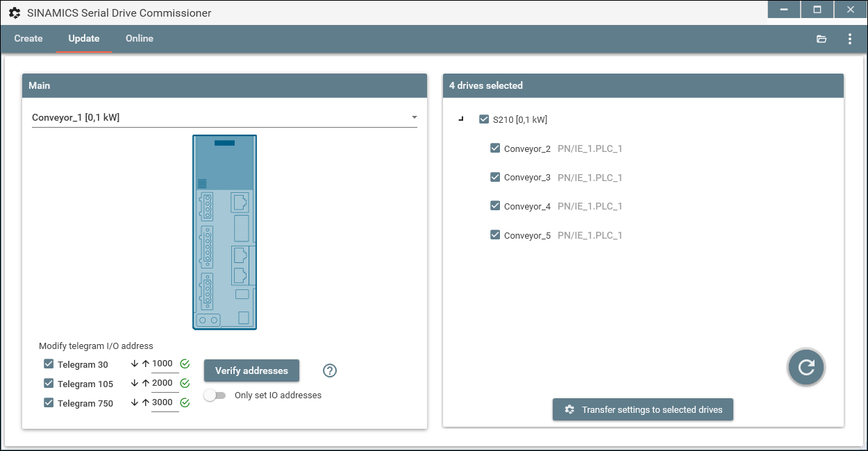The height and width of the screenshot is (451, 868).
Task: Uncheck the Conveyor_2 drive checkbox
Action: click(x=495, y=148)
